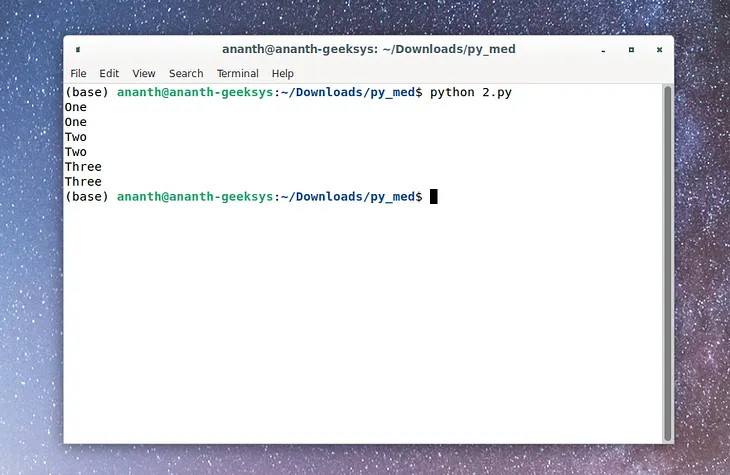Minimize the terminal window

pos(603,50)
